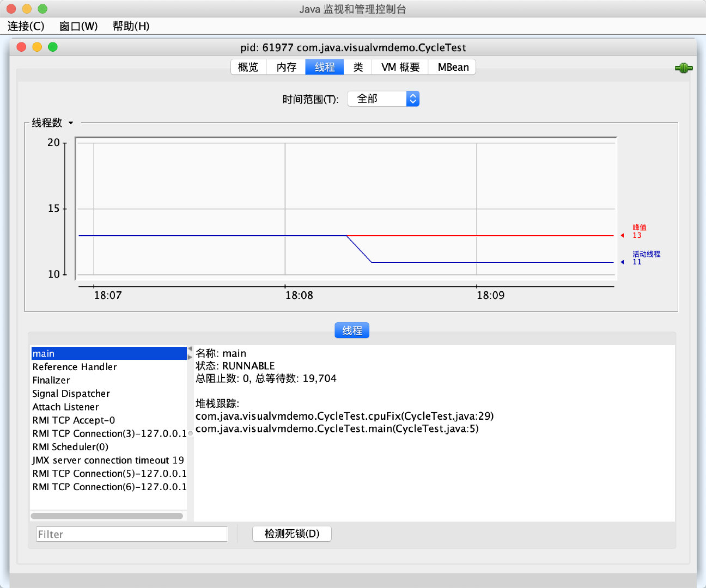
Task: Click the inner window green zoom button
Action: pos(53,47)
